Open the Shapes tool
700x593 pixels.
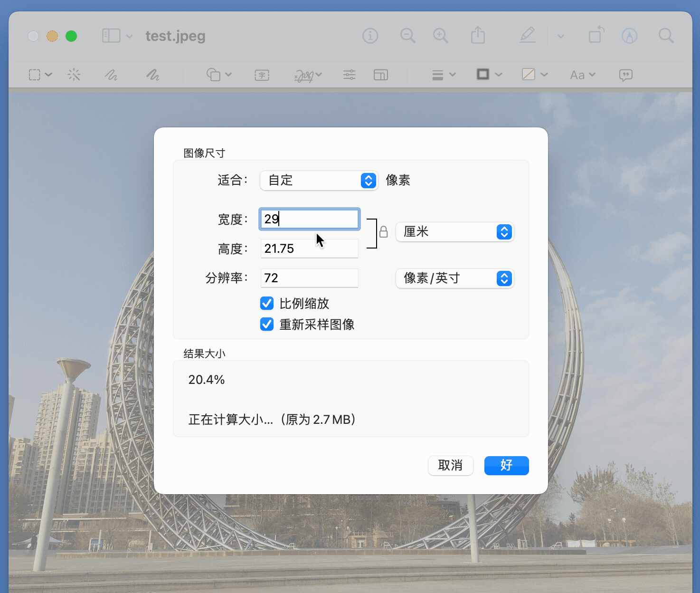pyautogui.click(x=213, y=75)
